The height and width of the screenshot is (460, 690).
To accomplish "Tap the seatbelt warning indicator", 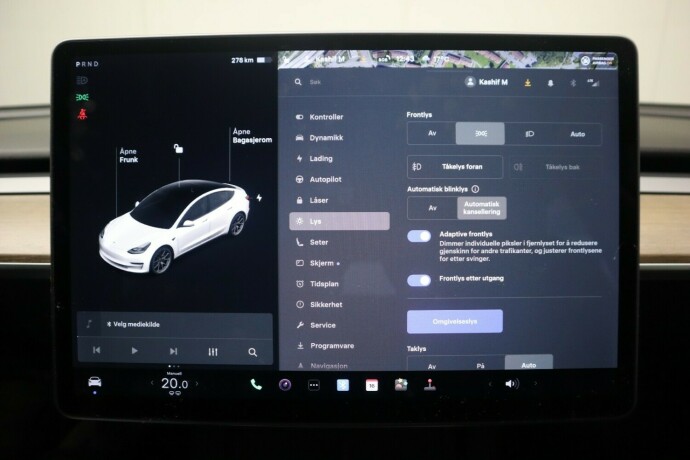I will pyautogui.click(x=82, y=114).
